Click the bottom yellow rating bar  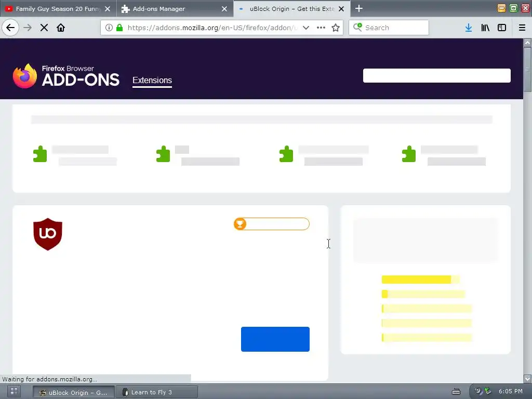(427, 338)
